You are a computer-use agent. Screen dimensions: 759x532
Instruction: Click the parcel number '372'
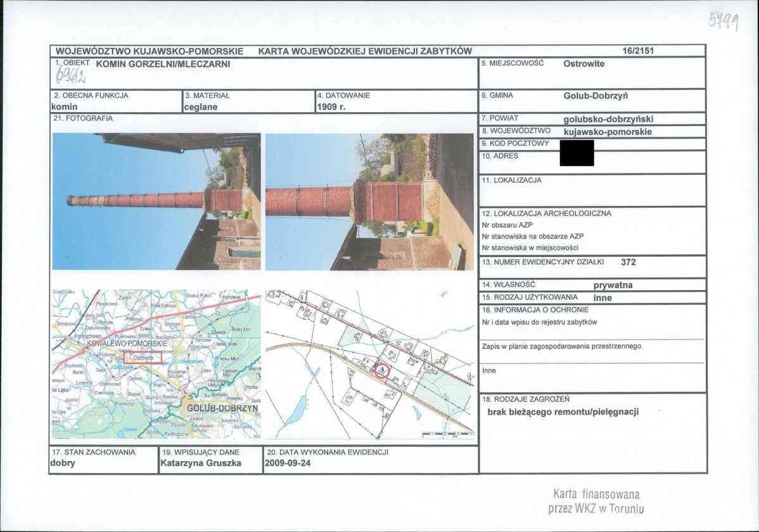point(628,262)
